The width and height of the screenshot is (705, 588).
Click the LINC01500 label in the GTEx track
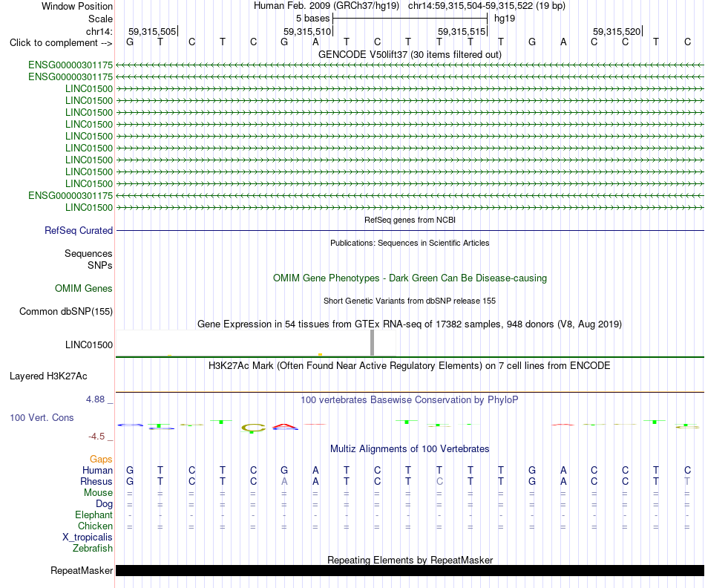[89, 345]
